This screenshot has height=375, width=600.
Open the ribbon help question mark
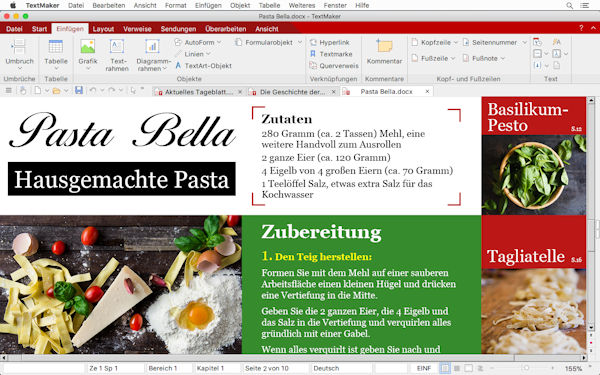point(581,28)
